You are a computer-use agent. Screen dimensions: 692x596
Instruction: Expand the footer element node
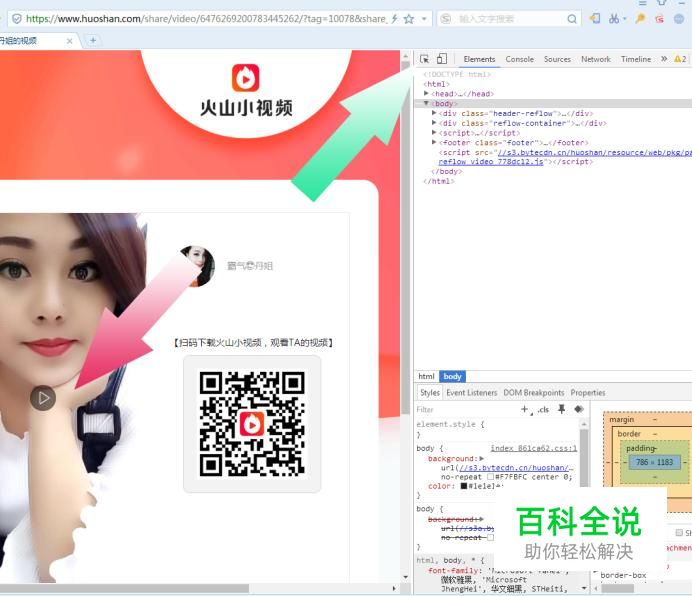click(434, 142)
